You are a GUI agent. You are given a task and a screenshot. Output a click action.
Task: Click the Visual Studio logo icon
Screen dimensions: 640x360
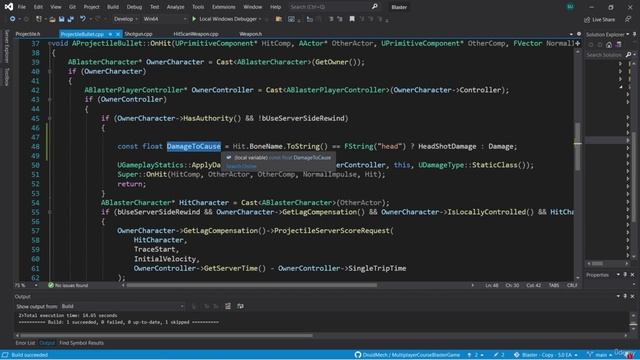click(9, 7)
